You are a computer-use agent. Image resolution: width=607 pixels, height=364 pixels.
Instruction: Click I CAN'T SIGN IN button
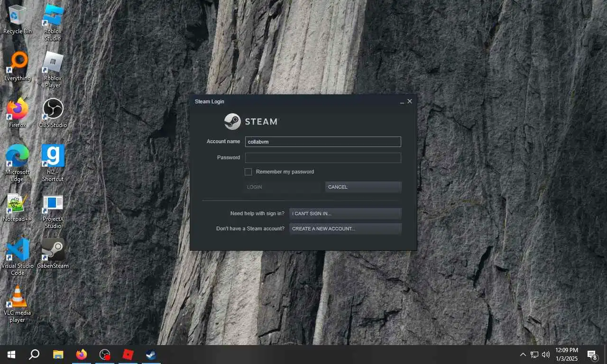click(x=345, y=213)
